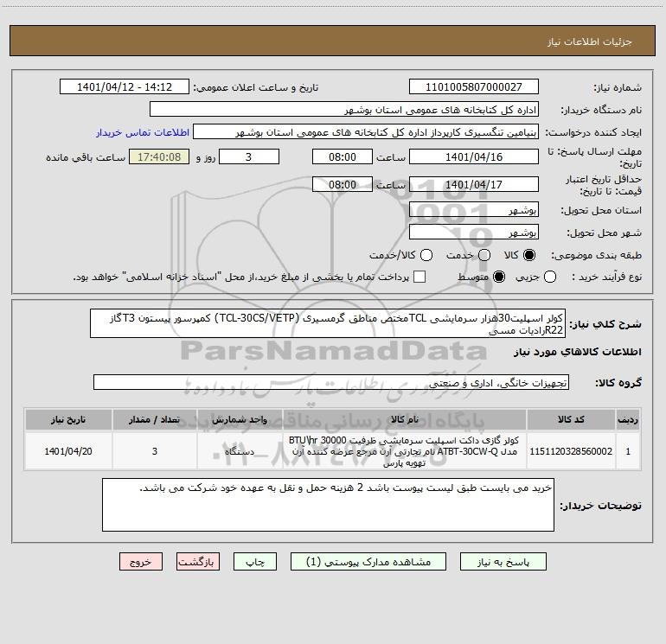The width and height of the screenshot is (666, 644).
Task: Click the price validity date 1401/04/17
Action: click(x=474, y=184)
